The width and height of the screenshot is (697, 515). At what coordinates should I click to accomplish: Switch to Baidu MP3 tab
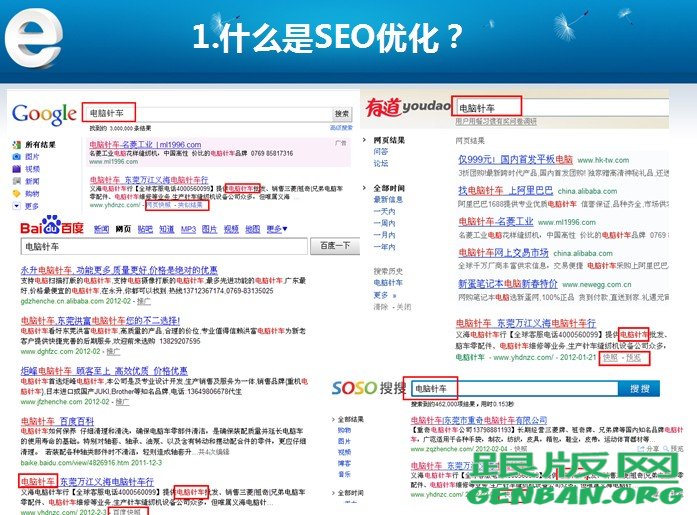(x=188, y=229)
